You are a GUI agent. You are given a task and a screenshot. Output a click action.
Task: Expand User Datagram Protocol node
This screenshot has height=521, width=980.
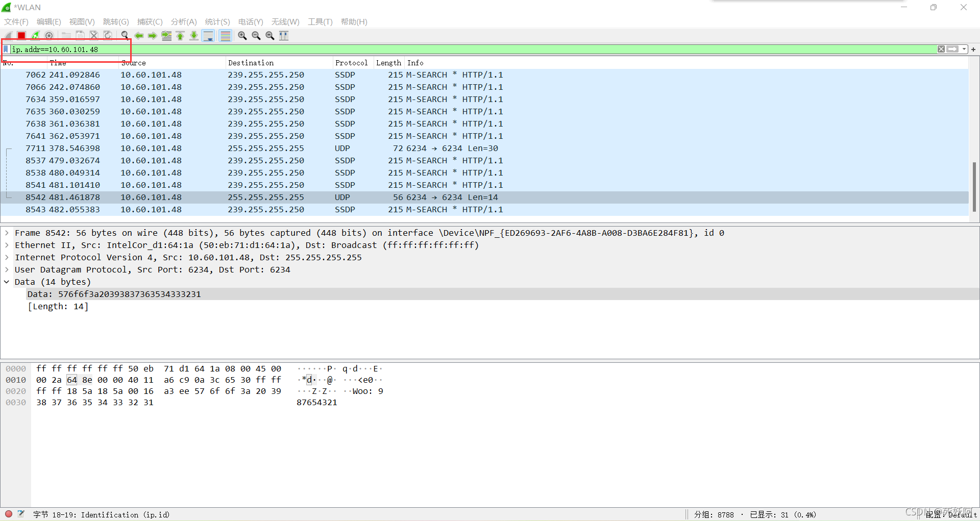7,269
